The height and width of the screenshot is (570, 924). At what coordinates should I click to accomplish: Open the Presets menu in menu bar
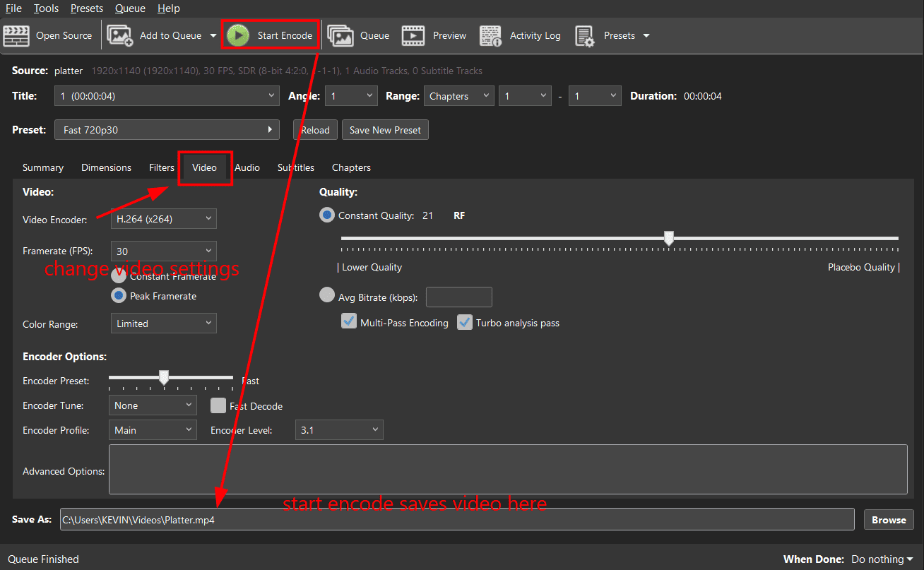click(87, 8)
